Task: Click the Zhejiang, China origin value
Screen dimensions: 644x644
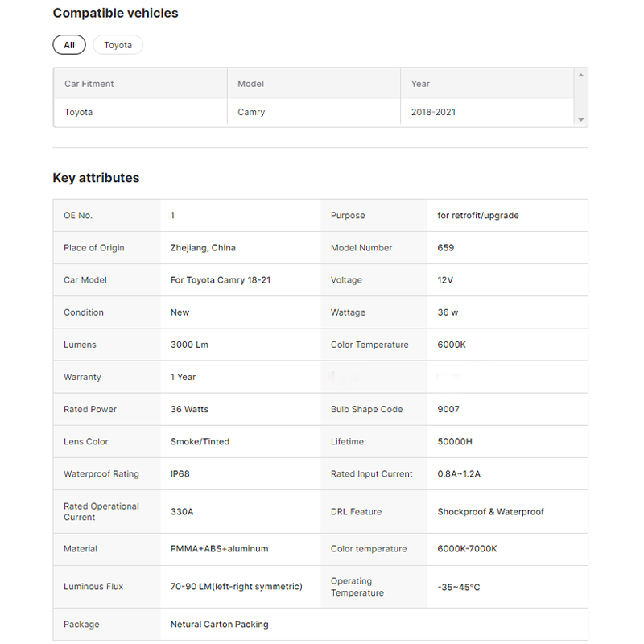Action: pyautogui.click(x=203, y=248)
